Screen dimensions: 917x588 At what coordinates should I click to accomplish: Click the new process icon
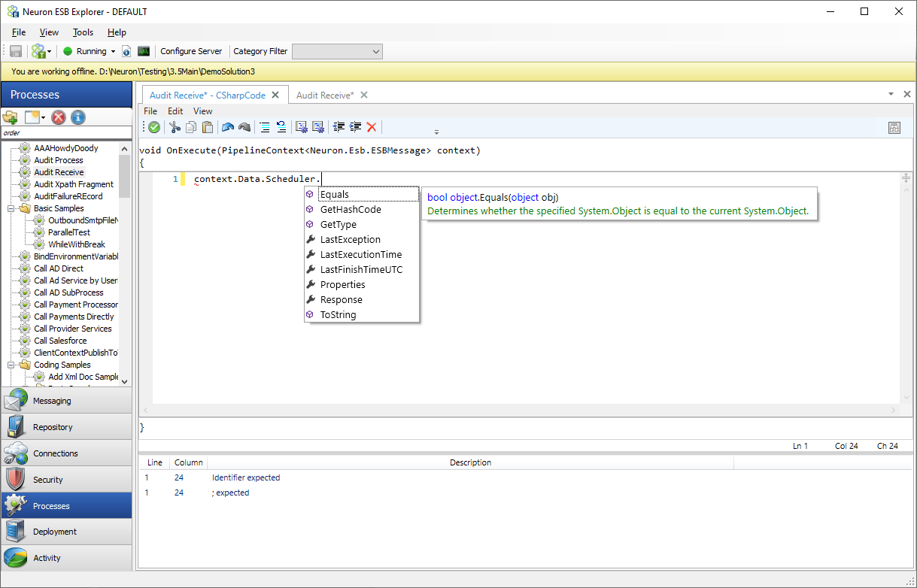[32, 117]
